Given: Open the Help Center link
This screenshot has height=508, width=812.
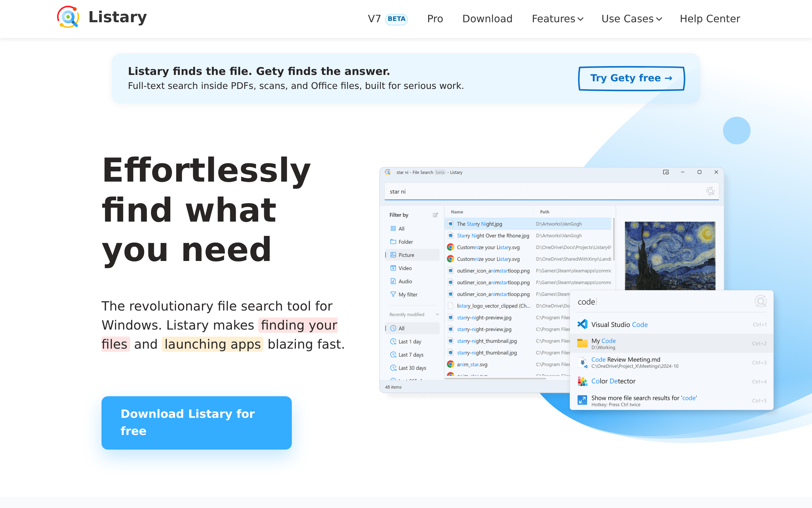Looking at the screenshot, I should pos(710,19).
